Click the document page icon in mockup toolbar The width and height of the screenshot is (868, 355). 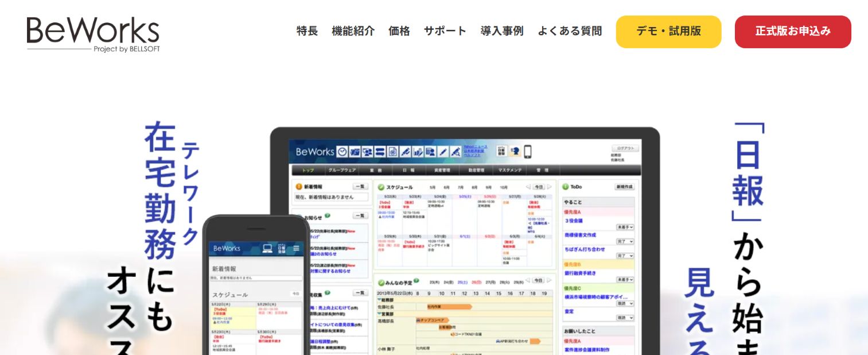click(x=392, y=152)
